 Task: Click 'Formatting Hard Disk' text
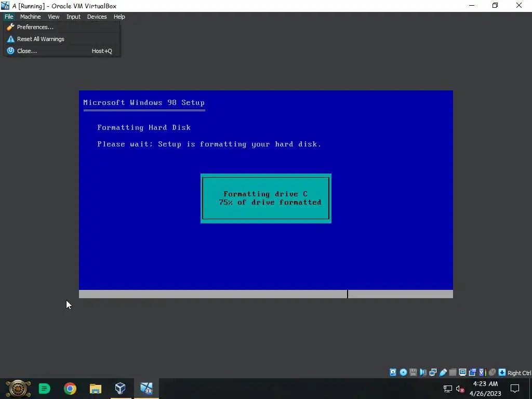144,128
